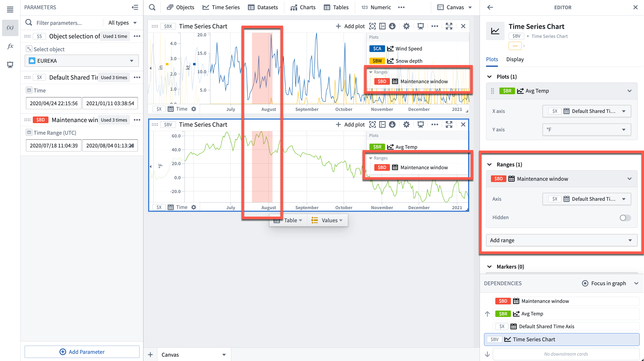Select Focus in graph option
Screen dimensions: 644x361
point(604,283)
